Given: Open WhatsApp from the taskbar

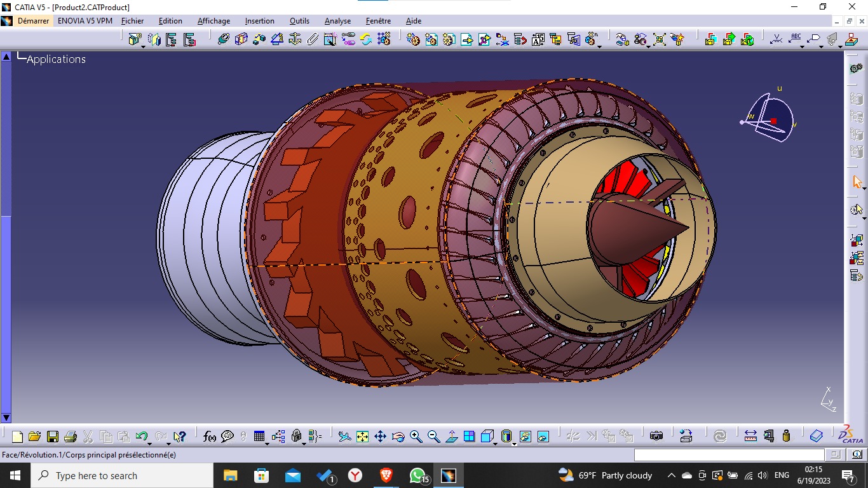Looking at the screenshot, I should click(x=417, y=475).
